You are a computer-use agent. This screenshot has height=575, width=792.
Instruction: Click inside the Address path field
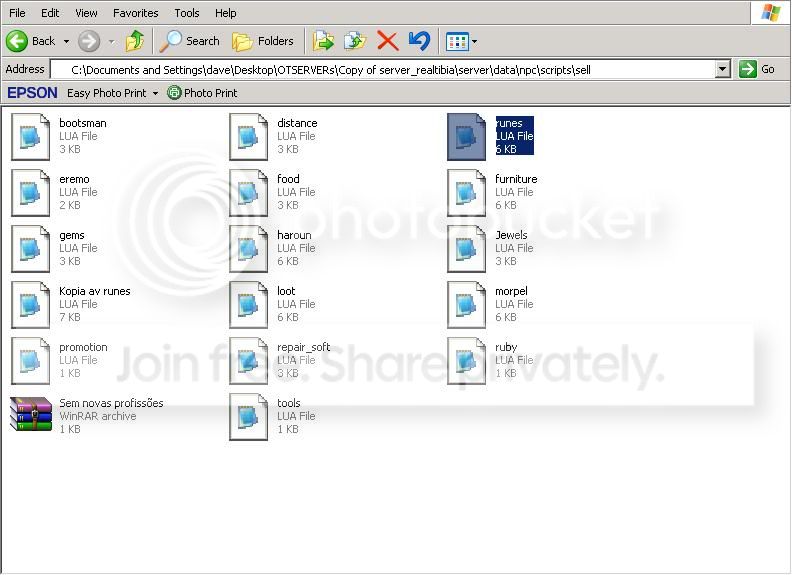pyautogui.click(x=383, y=70)
